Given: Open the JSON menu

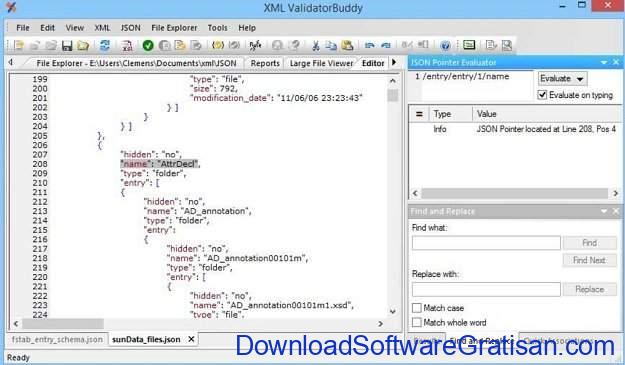Looking at the screenshot, I should 130,28.
